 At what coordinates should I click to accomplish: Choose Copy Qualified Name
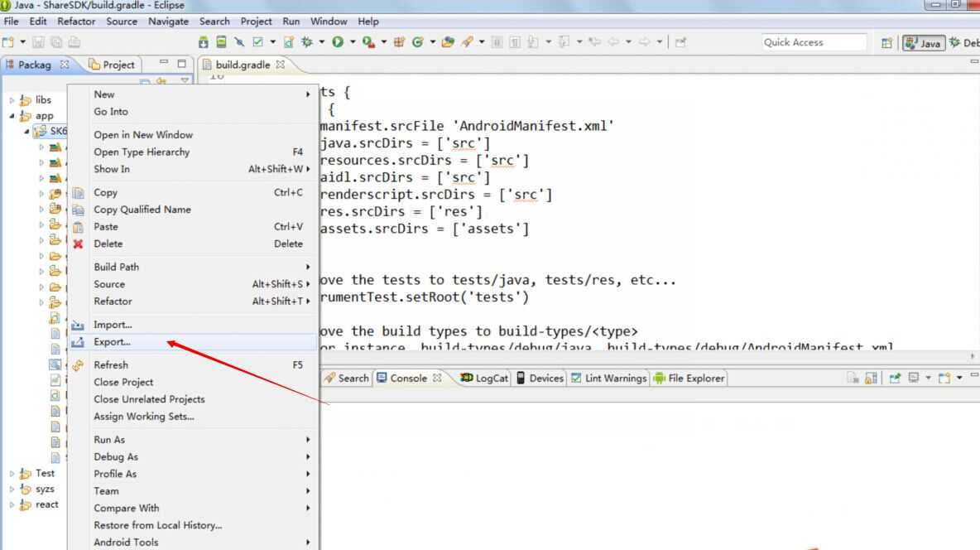pyautogui.click(x=194, y=210)
